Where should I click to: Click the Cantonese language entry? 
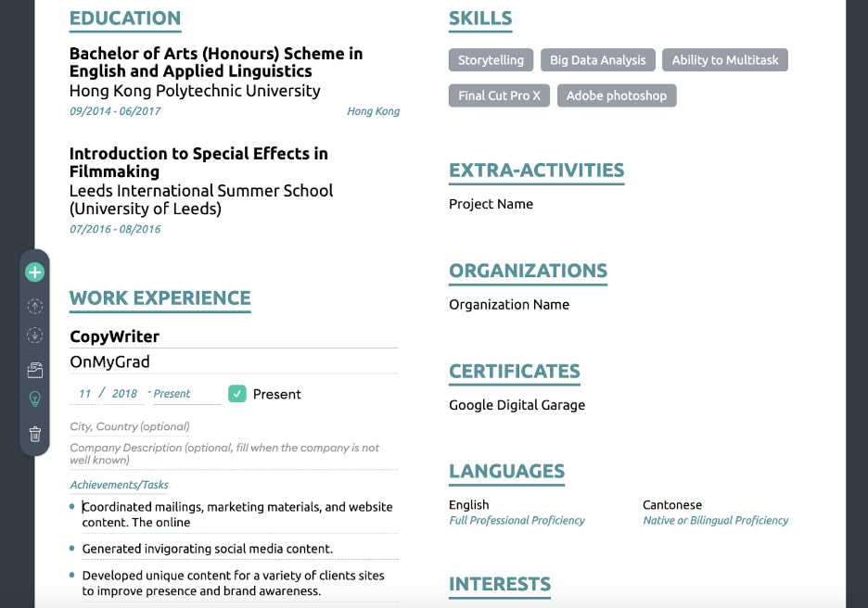click(672, 504)
